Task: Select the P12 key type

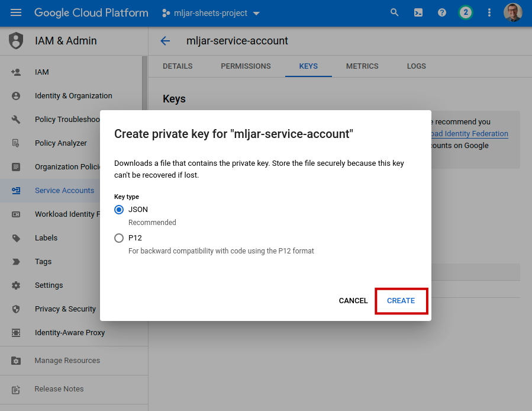Action: [x=118, y=237]
